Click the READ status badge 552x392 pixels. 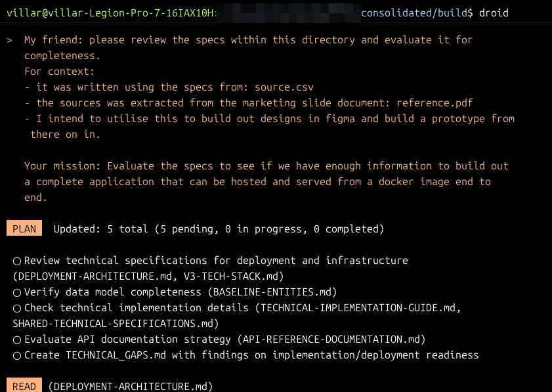tap(24, 386)
